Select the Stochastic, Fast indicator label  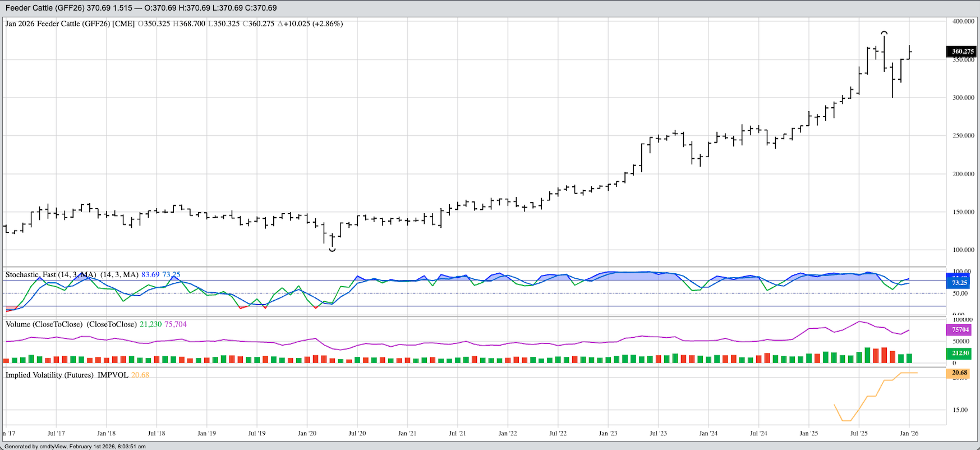point(50,274)
